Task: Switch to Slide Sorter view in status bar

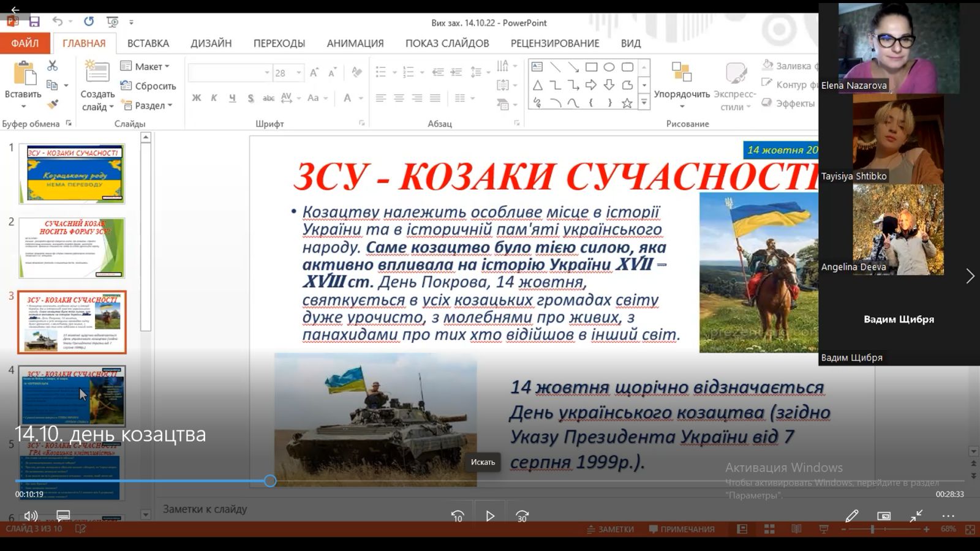Action: point(769,529)
